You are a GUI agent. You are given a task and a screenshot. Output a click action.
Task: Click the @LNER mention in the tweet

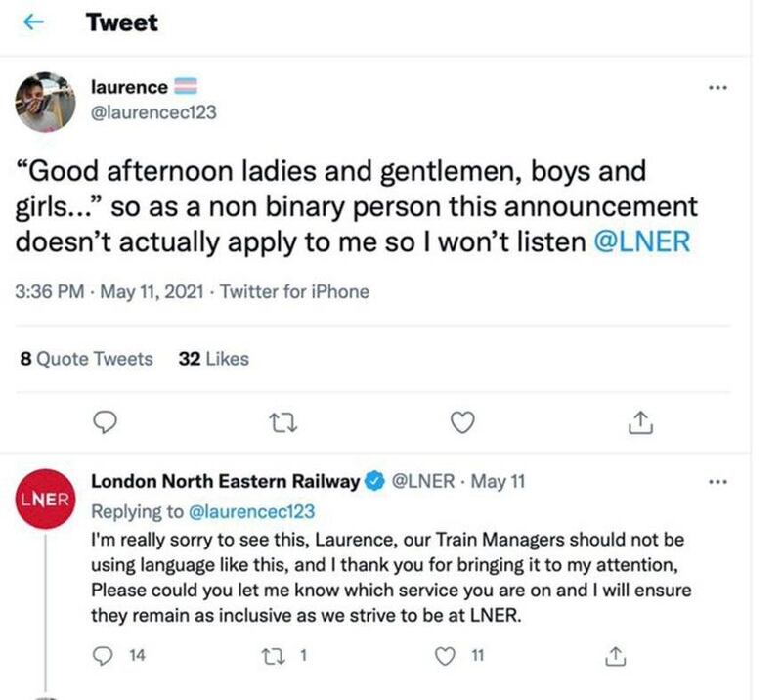pos(642,241)
